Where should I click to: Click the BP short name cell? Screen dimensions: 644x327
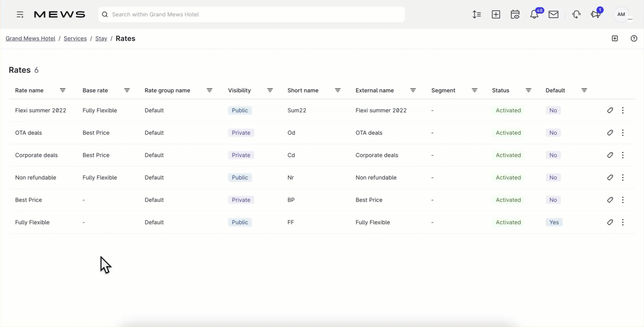point(291,200)
